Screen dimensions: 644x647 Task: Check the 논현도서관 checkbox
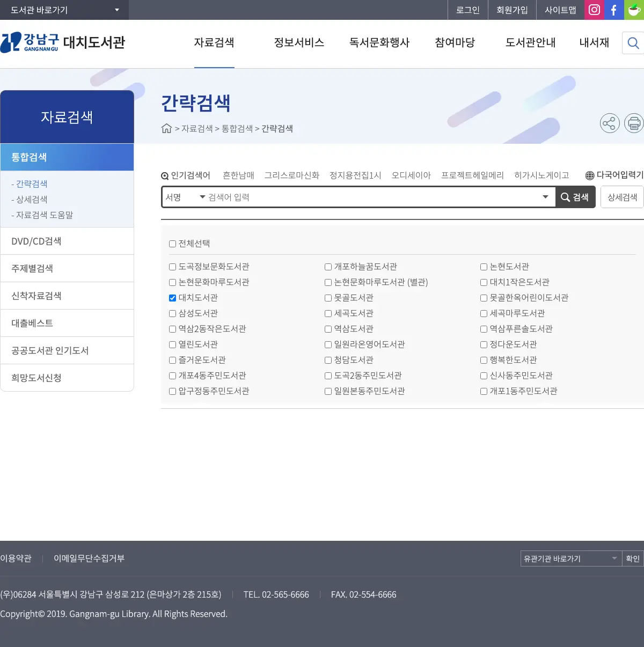click(484, 267)
